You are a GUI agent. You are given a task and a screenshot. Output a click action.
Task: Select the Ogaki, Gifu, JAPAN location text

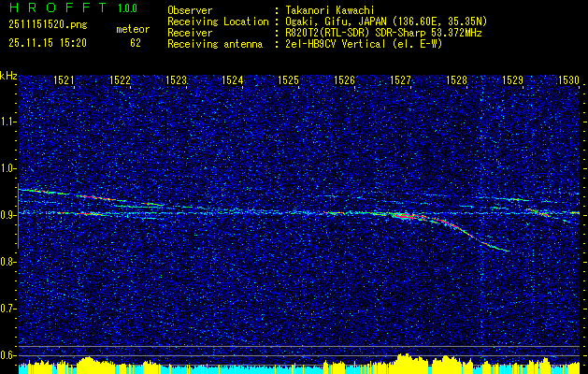pos(386,22)
